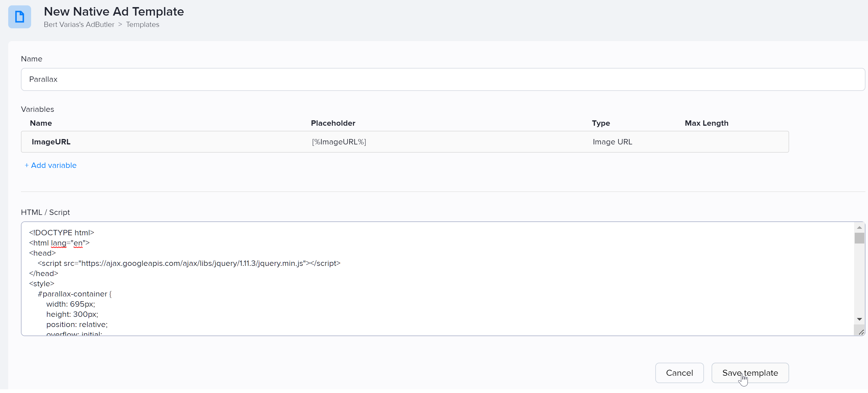Click the Name column header in Variables
The height and width of the screenshot is (393, 868).
click(41, 123)
